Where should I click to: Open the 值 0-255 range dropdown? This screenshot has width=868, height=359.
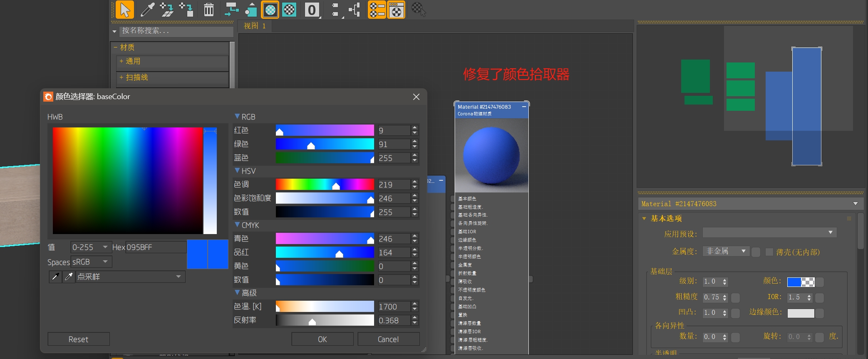(91, 247)
